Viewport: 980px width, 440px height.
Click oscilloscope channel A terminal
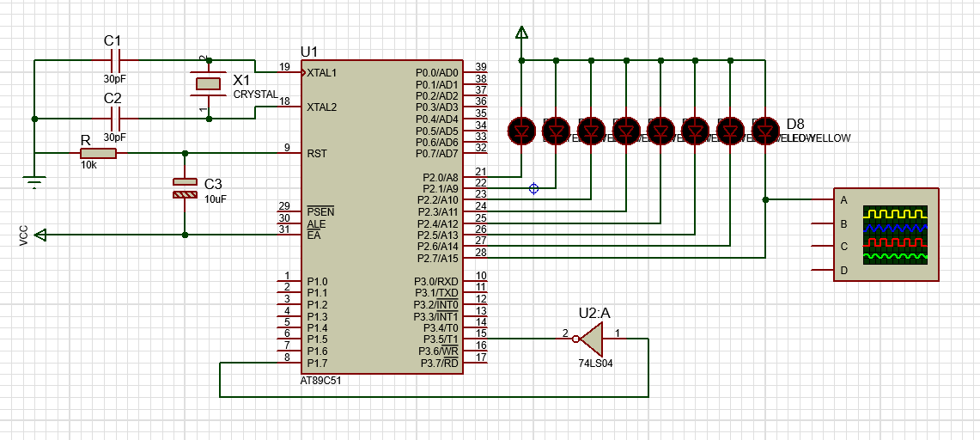(x=823, y=200)
